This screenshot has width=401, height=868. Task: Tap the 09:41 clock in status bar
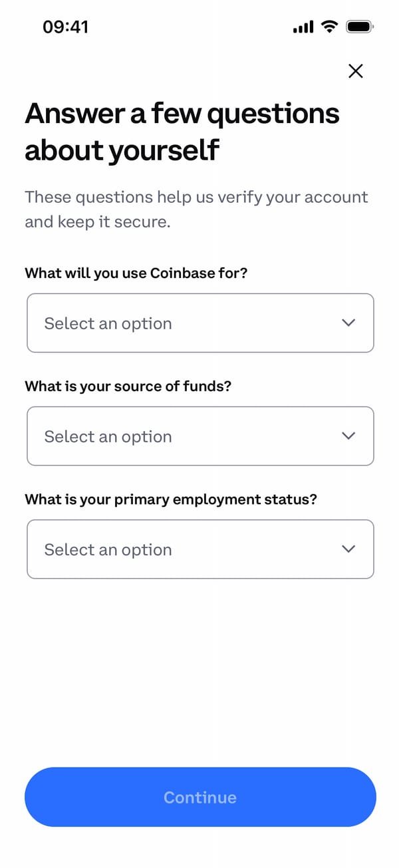65,27
